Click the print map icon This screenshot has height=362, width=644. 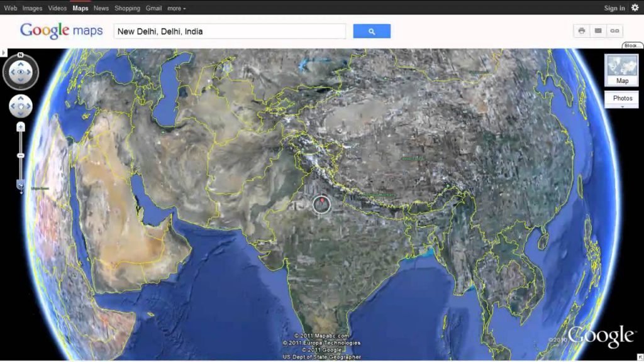coord(582,31)
